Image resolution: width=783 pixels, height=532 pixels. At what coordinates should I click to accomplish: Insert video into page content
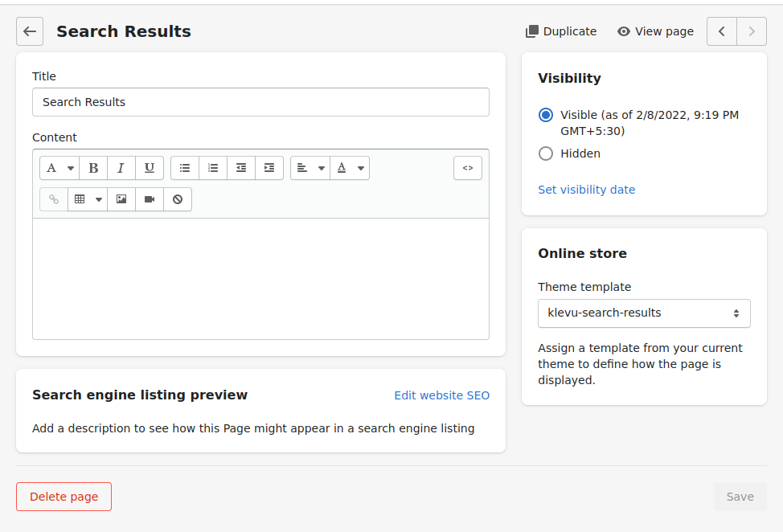coord(150,199)
